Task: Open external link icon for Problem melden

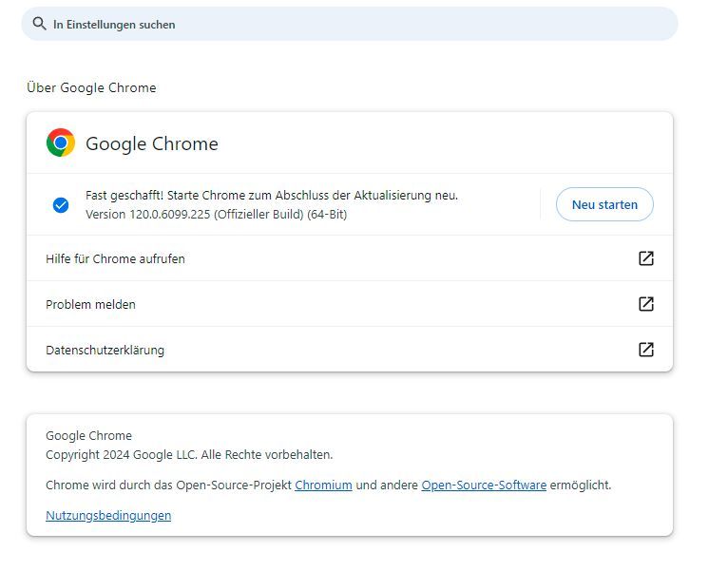Action: pos(646,304)
